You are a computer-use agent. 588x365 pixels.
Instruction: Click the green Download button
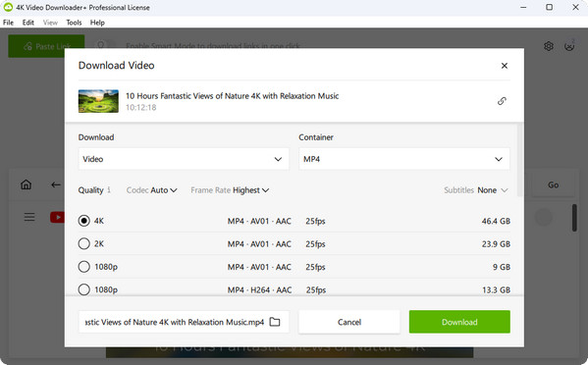pos(459,322)
